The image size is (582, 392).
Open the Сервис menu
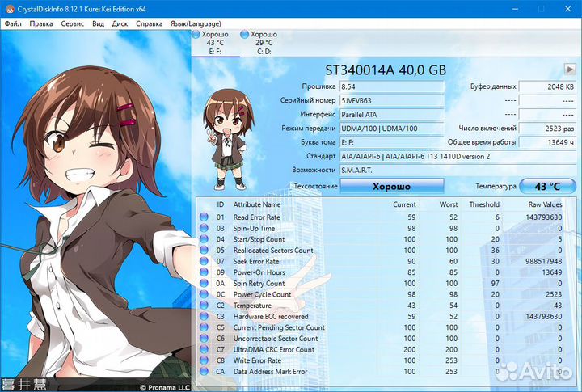(x=72, y=23)
